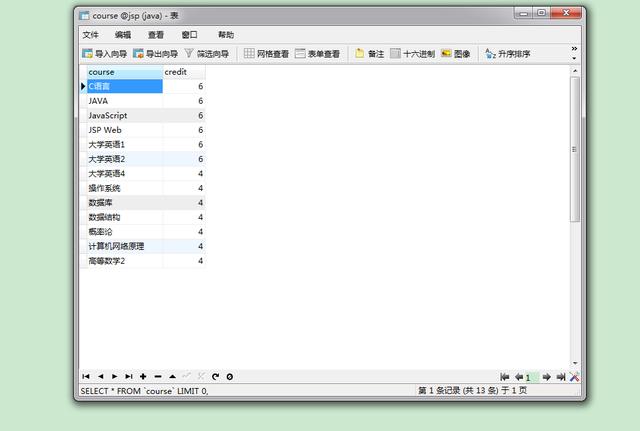Select the JavaScript course cell

(124, 116)
